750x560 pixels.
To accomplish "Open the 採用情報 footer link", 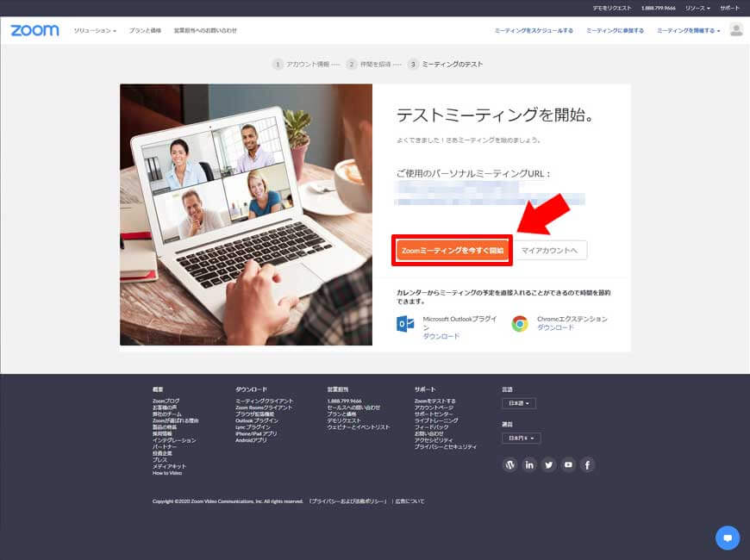I will (162, 433).
